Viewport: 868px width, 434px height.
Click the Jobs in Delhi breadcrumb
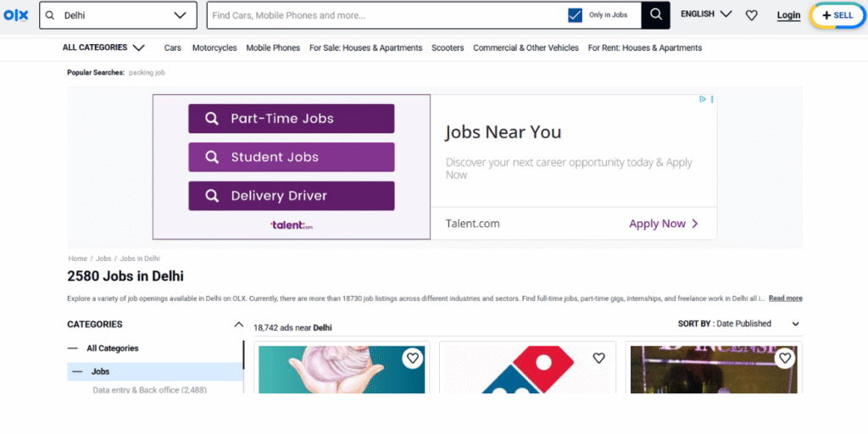(140, 259)
